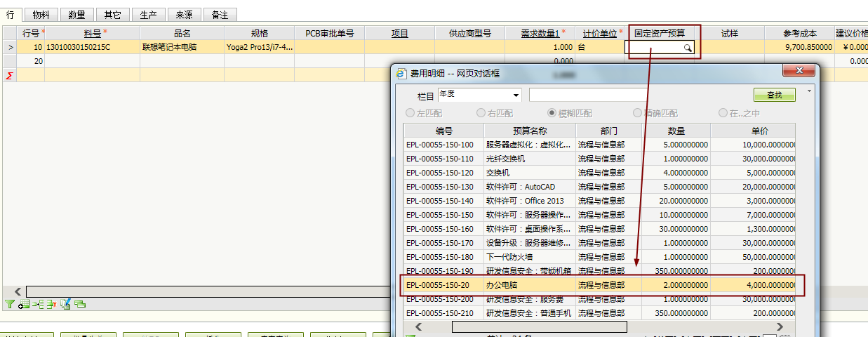868x337 pixels.
Task: Click the small arrow right of 查找
Action: click(x=809, y=92)
